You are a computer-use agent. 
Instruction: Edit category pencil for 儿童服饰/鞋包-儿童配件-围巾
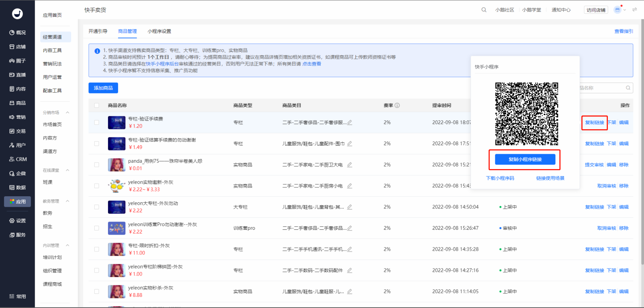tap(350, 143)
